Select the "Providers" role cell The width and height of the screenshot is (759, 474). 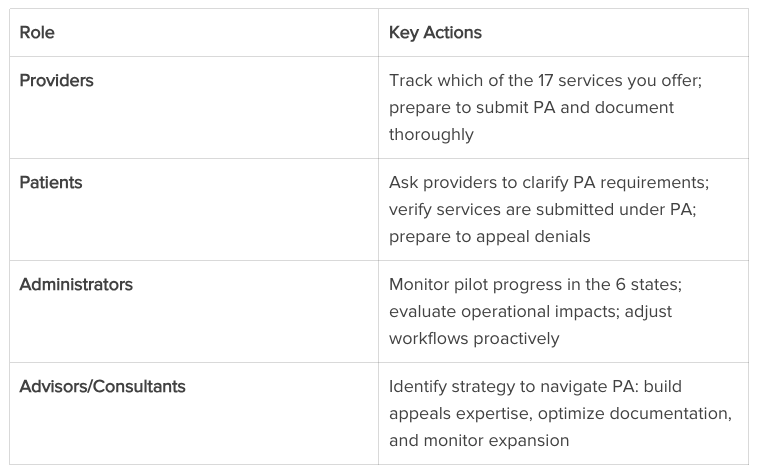point(57,81)
